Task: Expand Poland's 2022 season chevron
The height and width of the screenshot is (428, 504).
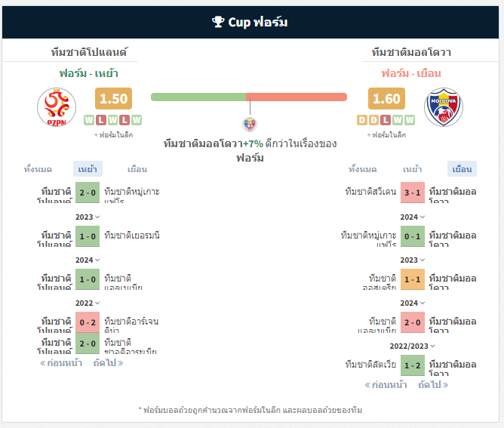Action: point(88,303)
